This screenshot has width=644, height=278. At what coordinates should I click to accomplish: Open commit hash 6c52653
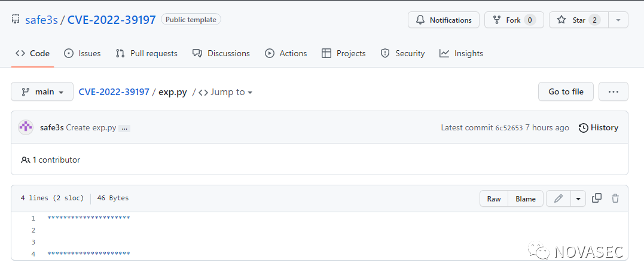click(x=509, y=128)
